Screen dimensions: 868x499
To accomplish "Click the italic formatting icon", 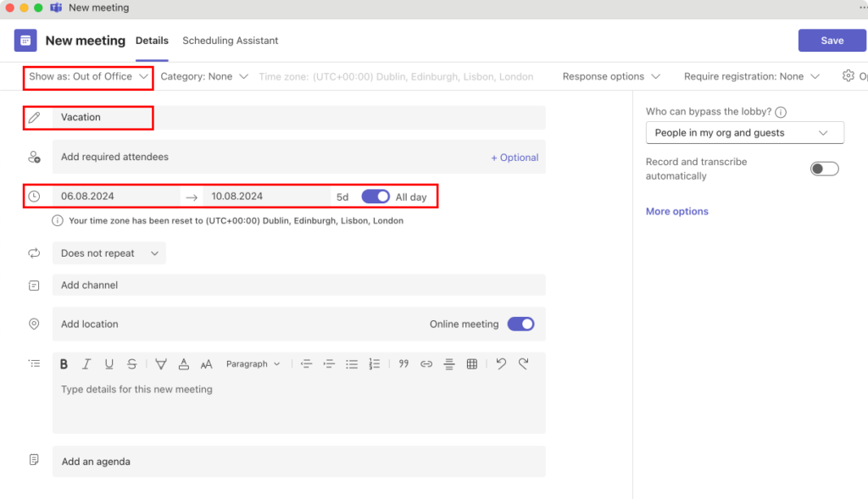I will point(86,364).
